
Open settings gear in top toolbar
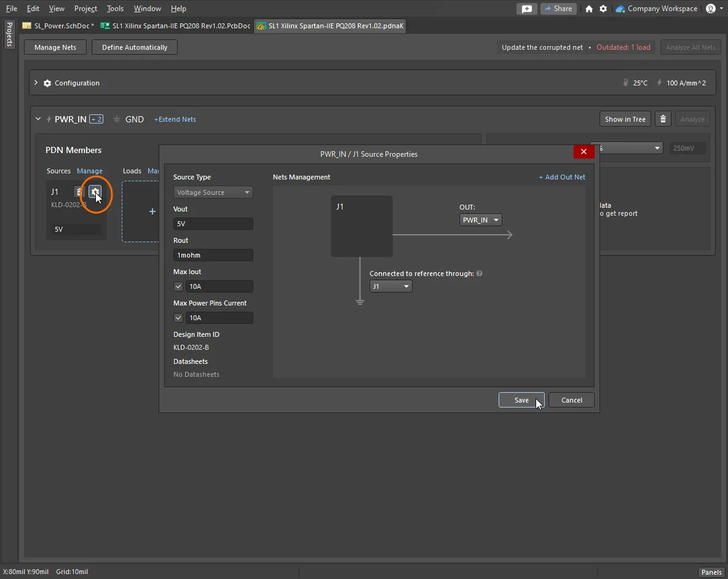603,9
